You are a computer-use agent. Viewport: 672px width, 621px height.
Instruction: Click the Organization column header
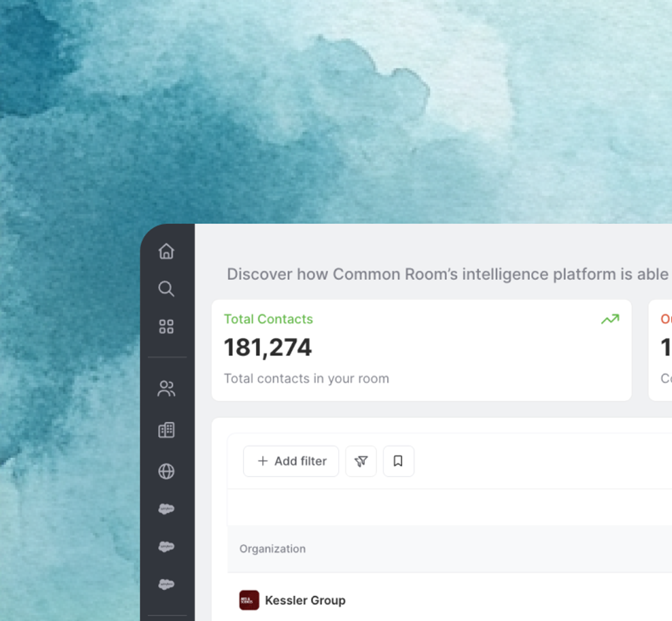click(x=272, y=549)
